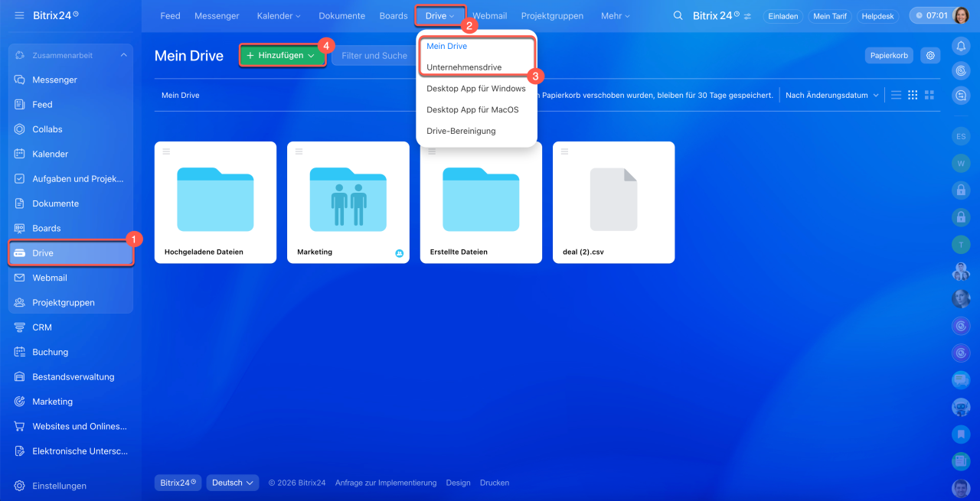Open the Papierkorb button
The image size is (980, 501).
pyautogui.click(x=889, y=55)
